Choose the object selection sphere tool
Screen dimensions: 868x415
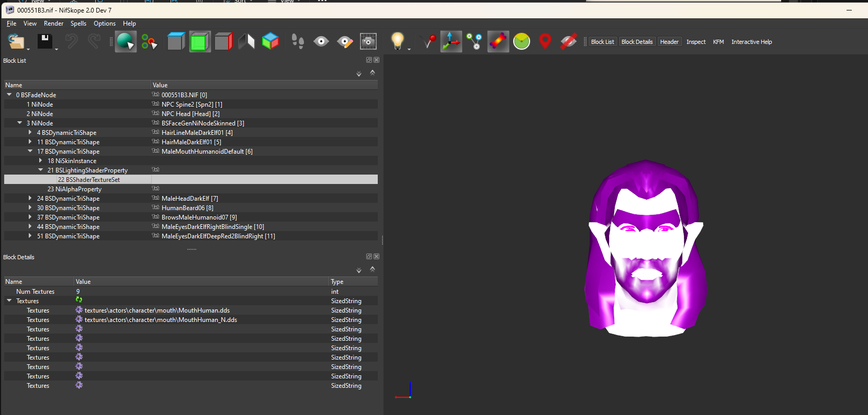point(126,41)
